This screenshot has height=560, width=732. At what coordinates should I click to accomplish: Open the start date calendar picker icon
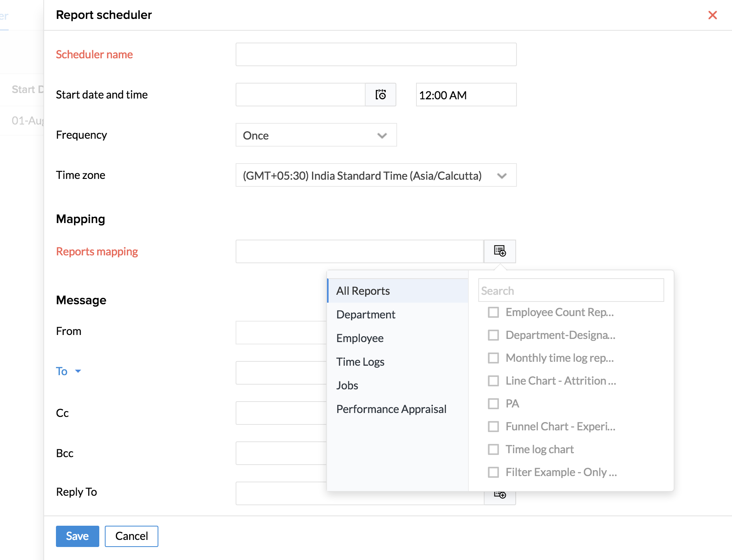pos(380,95)
